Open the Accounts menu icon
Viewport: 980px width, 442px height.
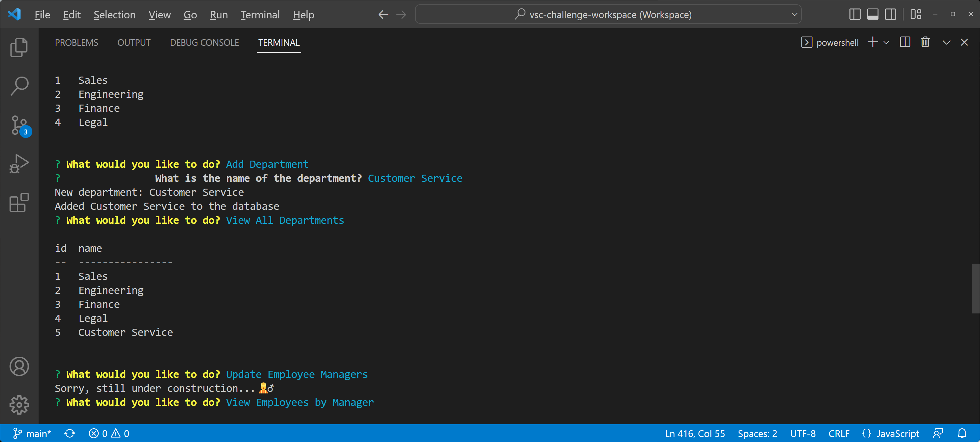19,366
